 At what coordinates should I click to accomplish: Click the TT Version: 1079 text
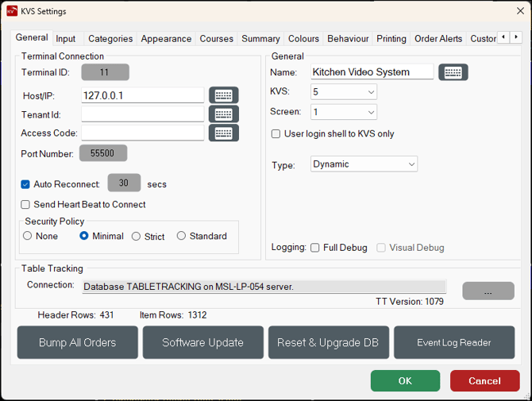tap(410, 301)
